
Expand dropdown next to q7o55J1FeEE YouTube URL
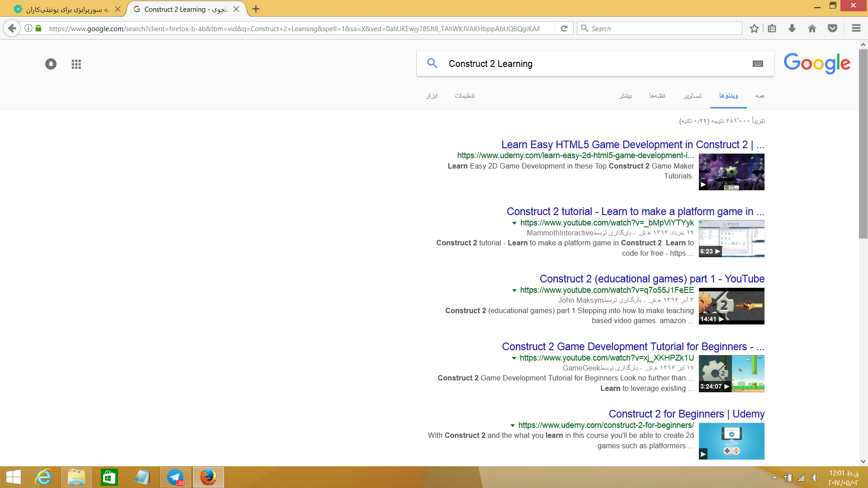514,291
